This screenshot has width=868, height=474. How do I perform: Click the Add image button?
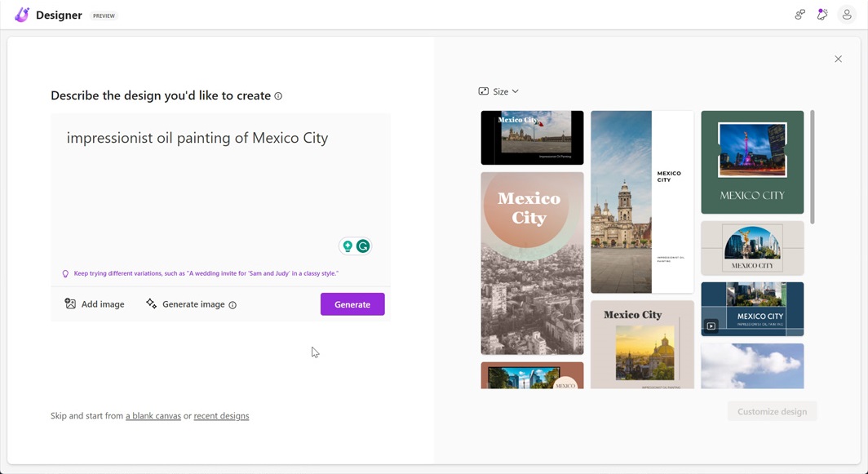point(95,304)
